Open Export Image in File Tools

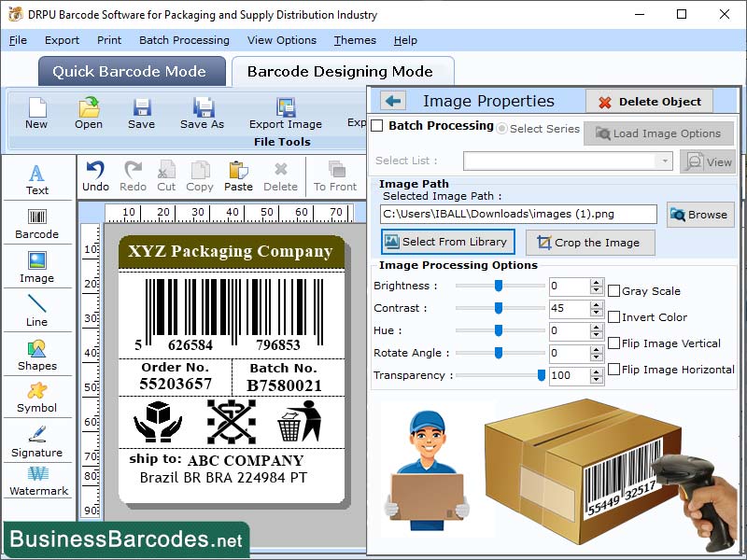285,113
